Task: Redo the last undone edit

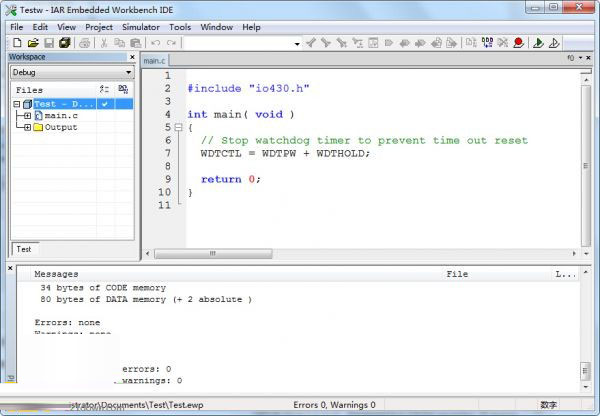Action: coord(171,43)
